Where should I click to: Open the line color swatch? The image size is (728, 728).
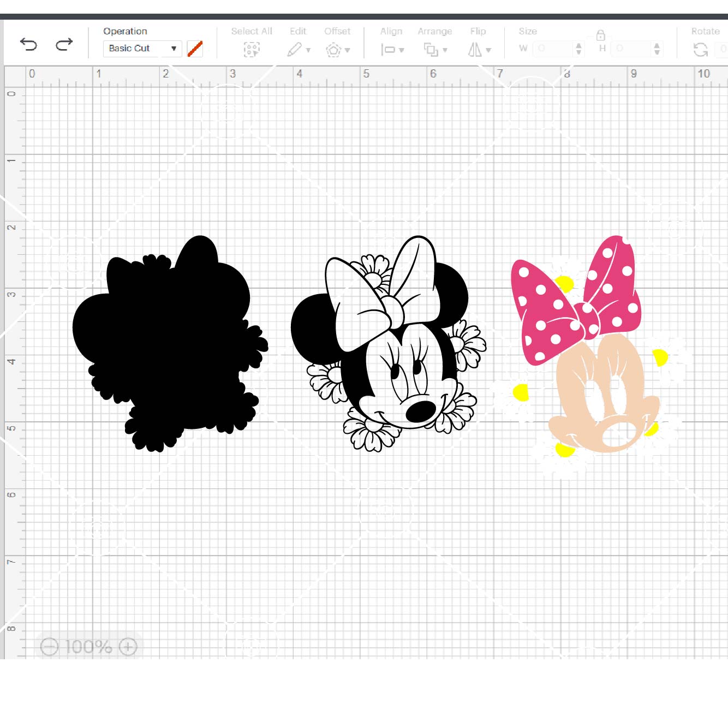click(195, 49)
